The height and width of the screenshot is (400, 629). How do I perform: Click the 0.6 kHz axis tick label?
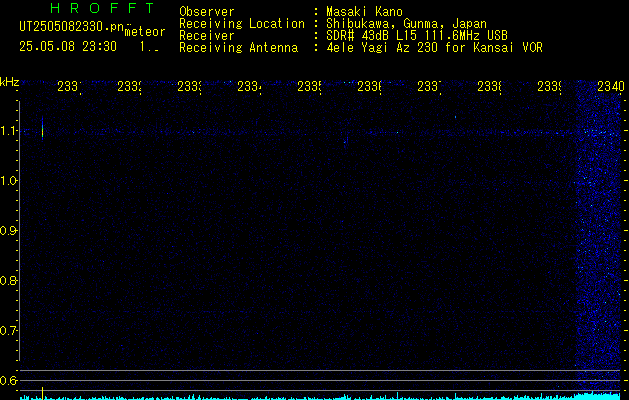[8, 380]
